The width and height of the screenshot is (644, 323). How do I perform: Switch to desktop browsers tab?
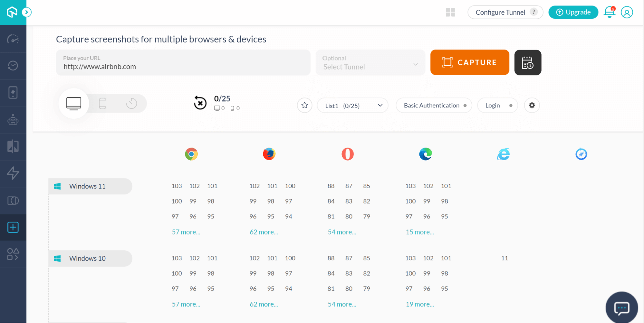pyautogui.click(x=74, y=103)
